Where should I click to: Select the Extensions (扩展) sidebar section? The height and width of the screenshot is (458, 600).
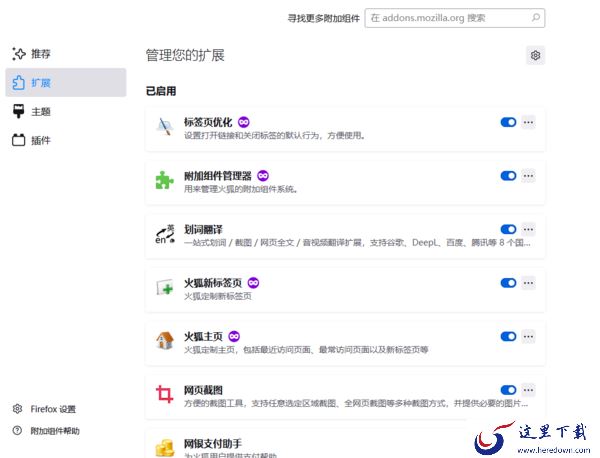point(65,83)
